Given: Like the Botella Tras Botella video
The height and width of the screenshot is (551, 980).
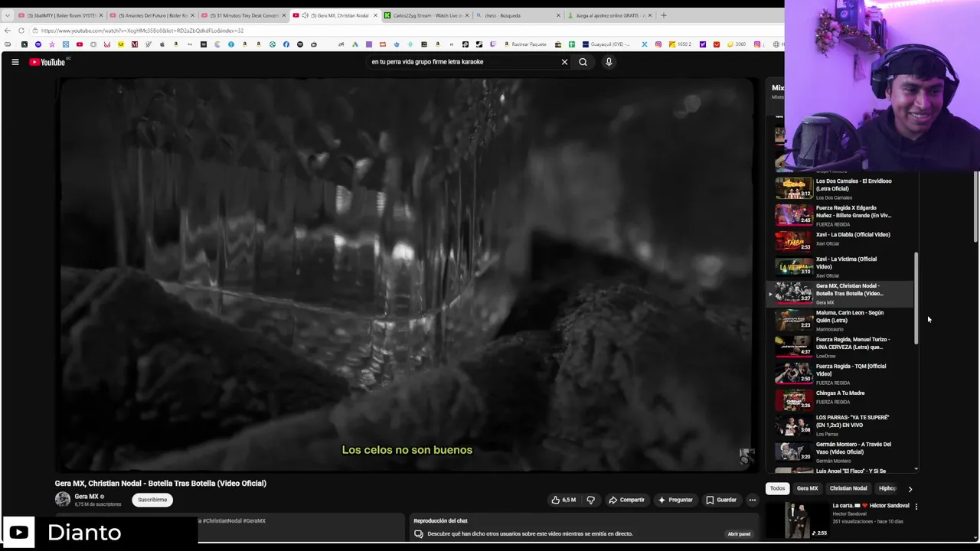Looking at the screenshot, I should click(x=563, y=500).
